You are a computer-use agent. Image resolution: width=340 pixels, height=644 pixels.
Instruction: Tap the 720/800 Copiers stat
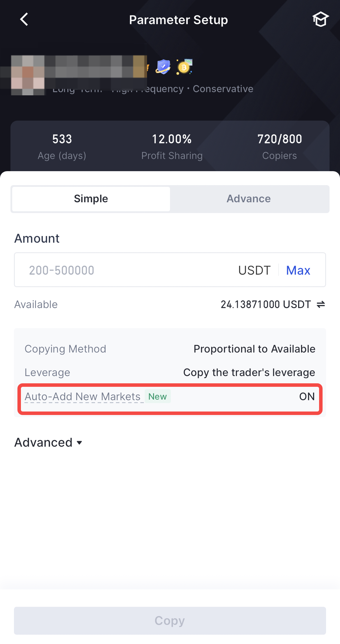[280, 147]
